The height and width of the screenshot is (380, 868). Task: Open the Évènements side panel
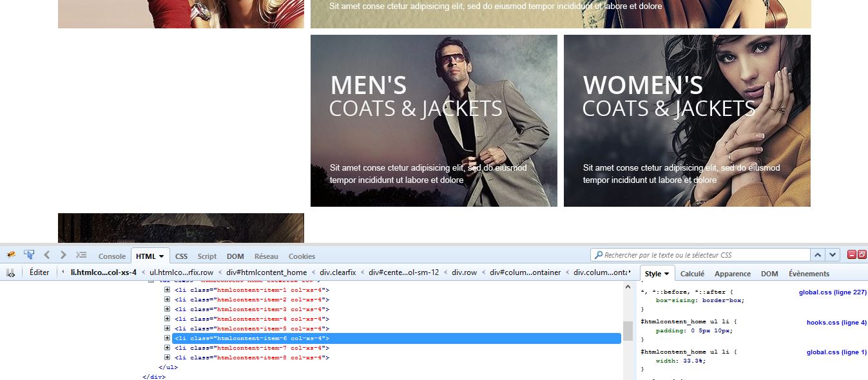[809, 274]
